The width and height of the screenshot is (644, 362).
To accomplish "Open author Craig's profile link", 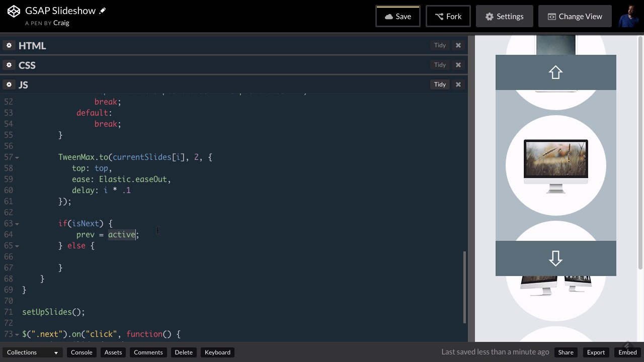I will (x=61, y=23).
